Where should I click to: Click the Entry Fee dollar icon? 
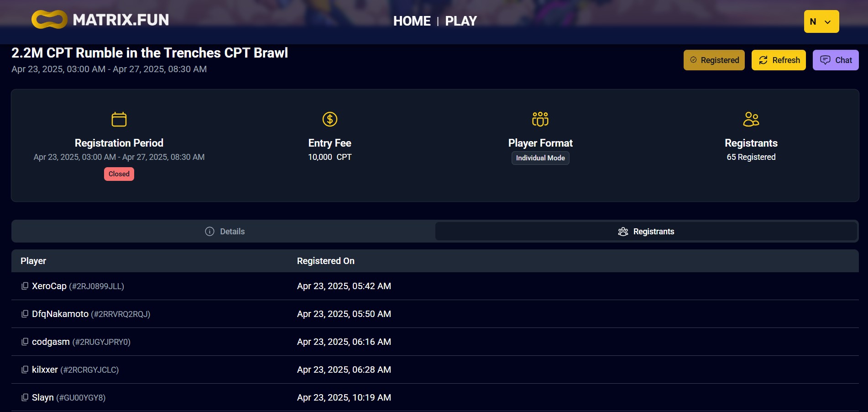click(x=330, y=119)
